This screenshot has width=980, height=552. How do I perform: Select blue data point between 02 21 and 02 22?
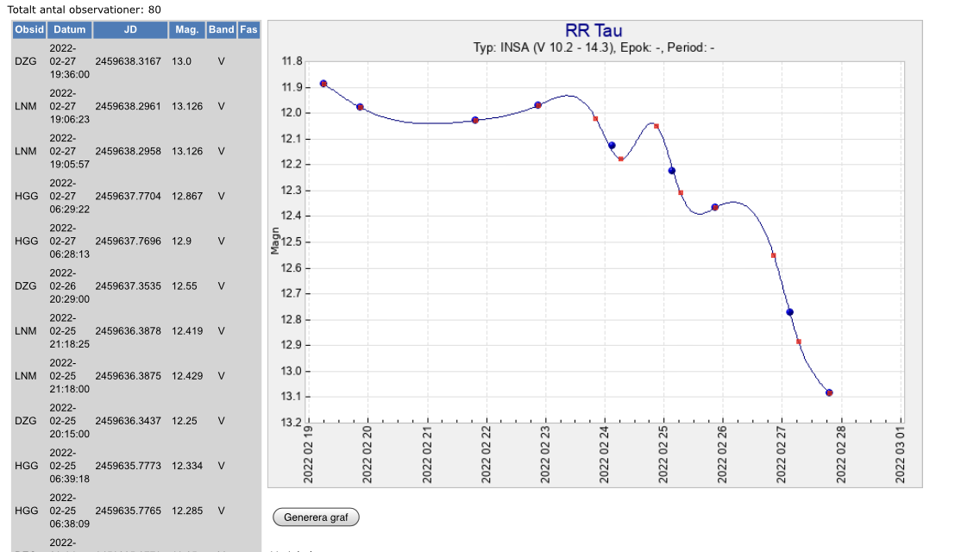pyautogui.click(x=475, y=120)
